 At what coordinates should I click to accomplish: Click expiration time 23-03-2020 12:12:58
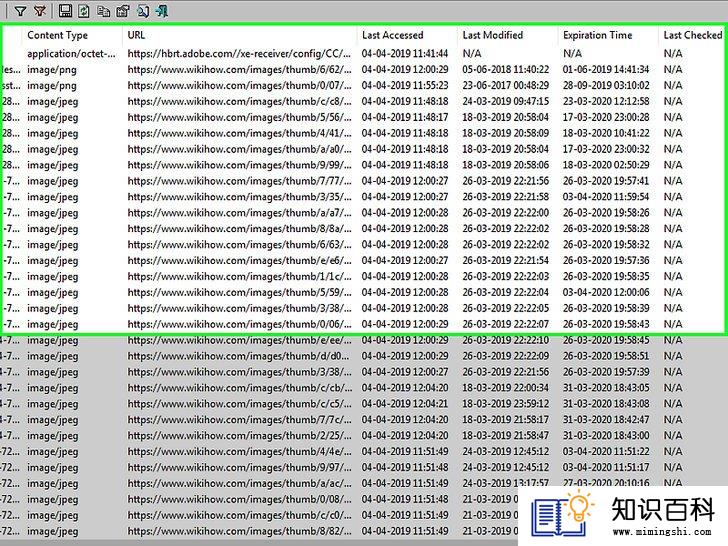pos(606,101)
